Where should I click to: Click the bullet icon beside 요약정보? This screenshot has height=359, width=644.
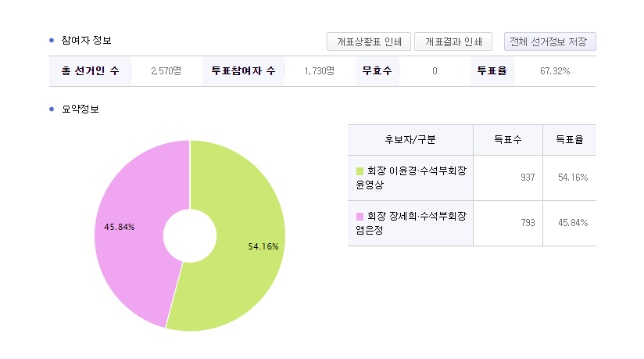[x=52, y=109]
